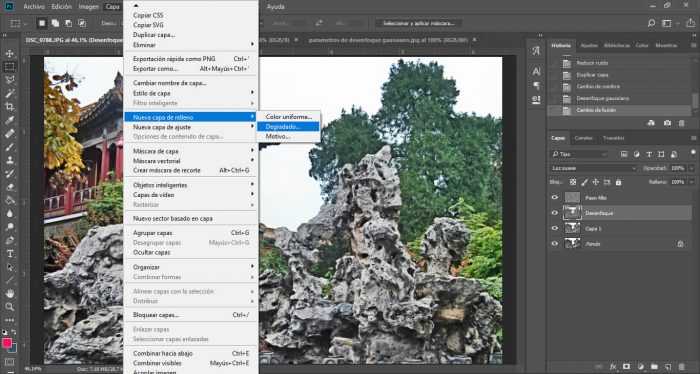Open the edit toolbar three-dots icon

(x=9, y=320)
